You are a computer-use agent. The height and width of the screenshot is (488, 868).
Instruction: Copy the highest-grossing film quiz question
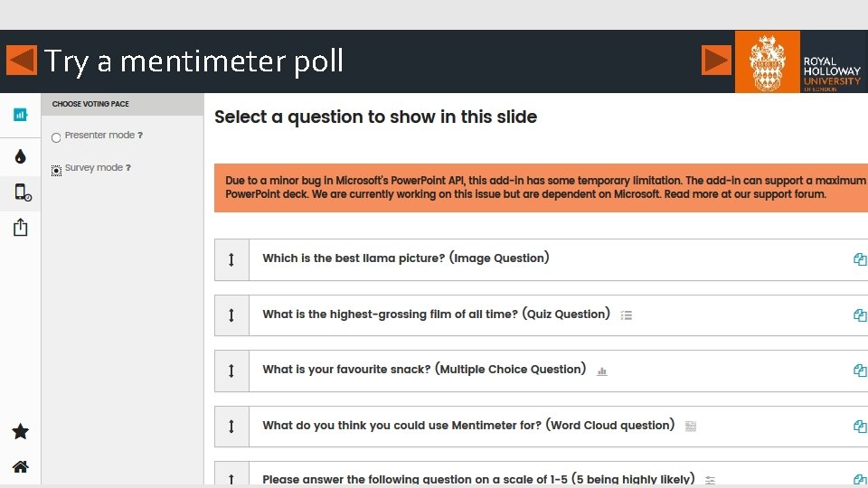[x=859, y=315]
